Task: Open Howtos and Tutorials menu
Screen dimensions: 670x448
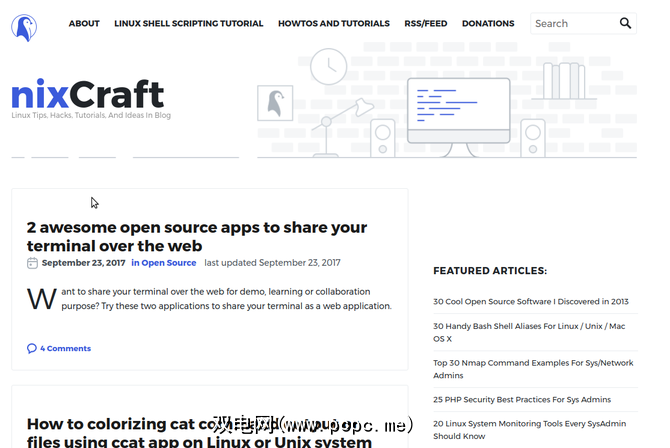Action: pyautogui.click(x=334, y=24)
